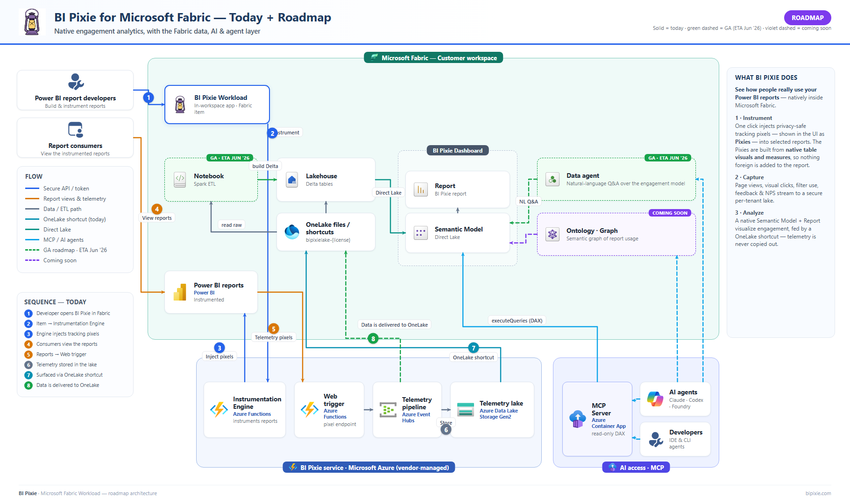
Task: Click the Instrumentation Engine Azure Functions icon
Action: pos(219,409)
